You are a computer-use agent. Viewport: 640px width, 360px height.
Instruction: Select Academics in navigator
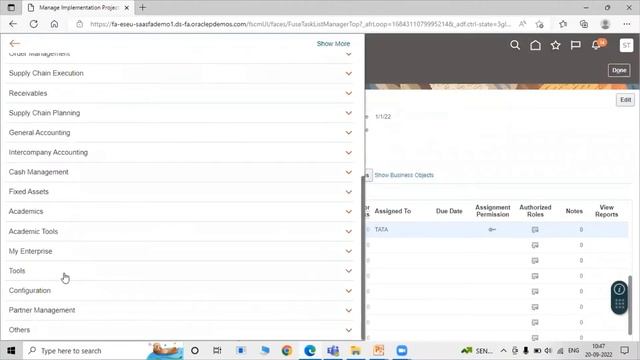[x=26, y=211]
